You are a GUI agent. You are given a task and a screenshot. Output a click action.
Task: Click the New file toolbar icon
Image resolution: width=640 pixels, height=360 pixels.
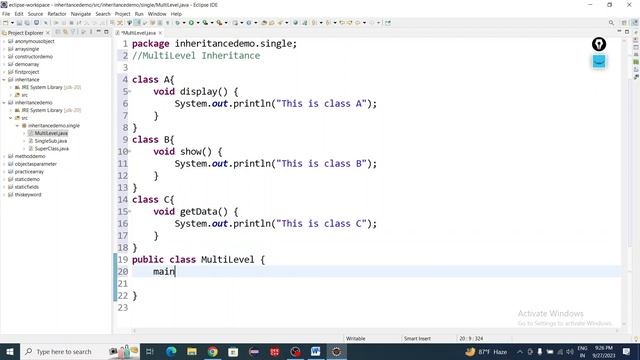click(6, 23)
